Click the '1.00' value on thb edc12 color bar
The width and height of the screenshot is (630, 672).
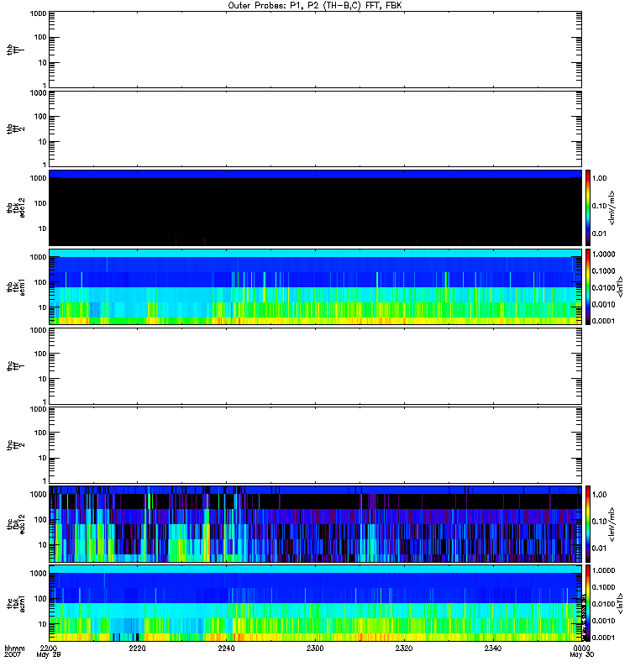tap(600, 178)
